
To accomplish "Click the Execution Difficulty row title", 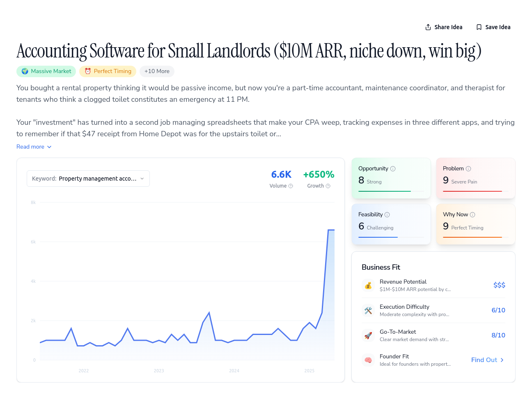I will (x=404, y=307).
